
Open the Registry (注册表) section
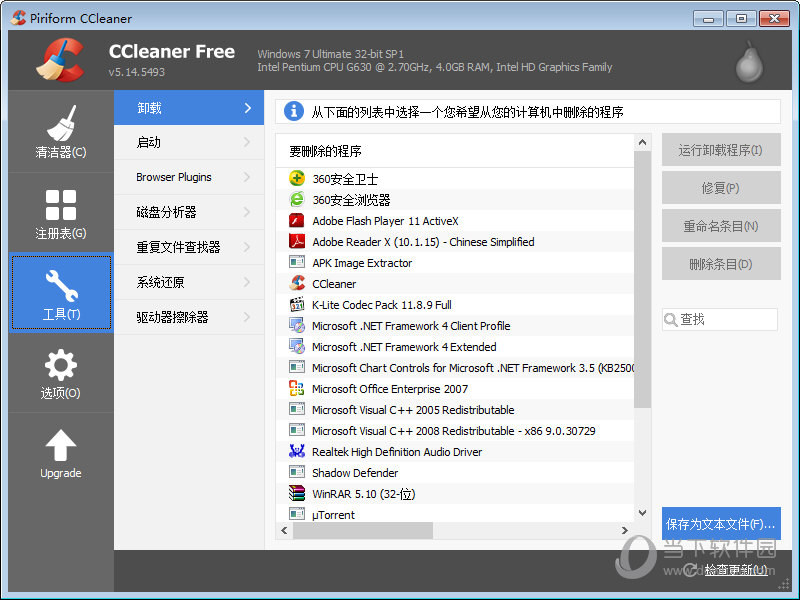tap(61, 214)
